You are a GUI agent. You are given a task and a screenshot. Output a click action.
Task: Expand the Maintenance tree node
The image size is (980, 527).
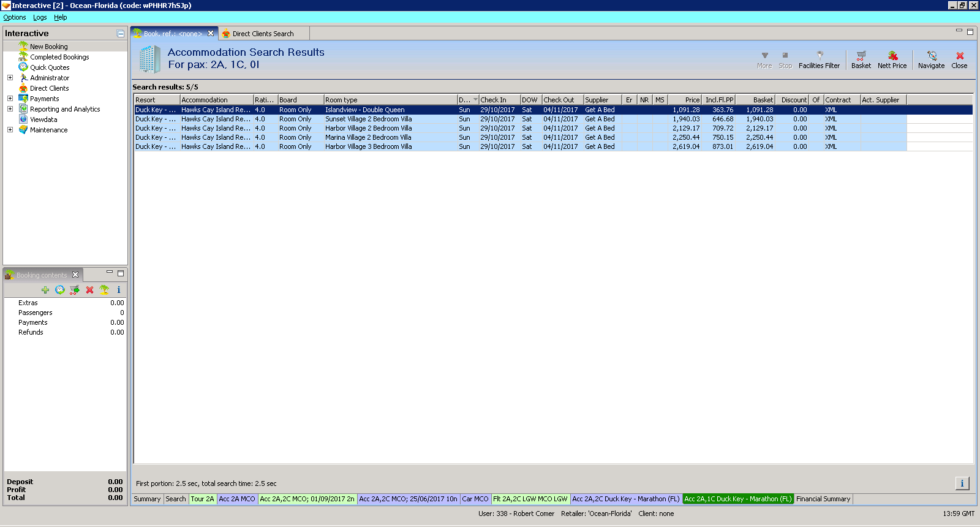(10, 130)
